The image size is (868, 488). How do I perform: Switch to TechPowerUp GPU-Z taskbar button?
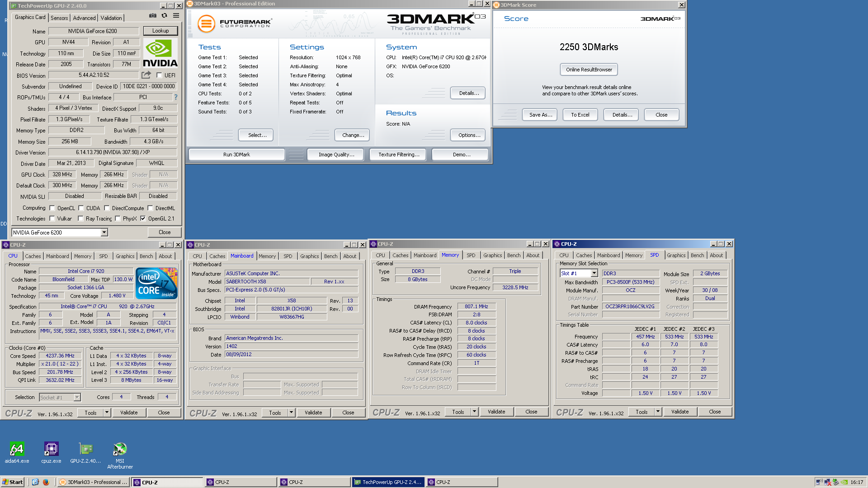[388, 482]
